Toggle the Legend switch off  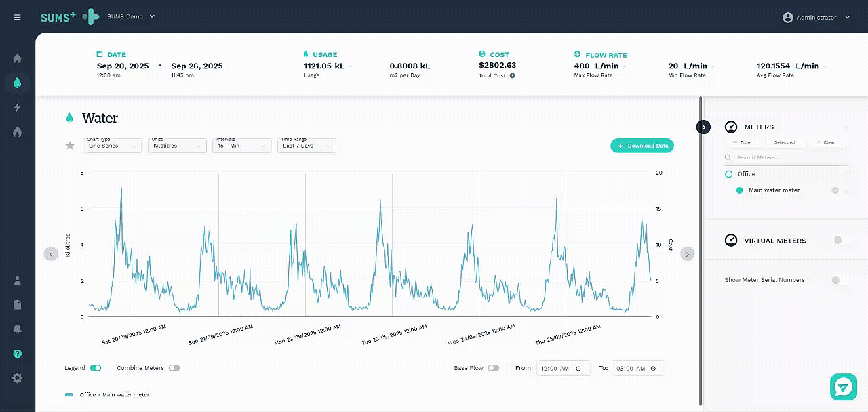pyautogui.click(x=96, y=368)
